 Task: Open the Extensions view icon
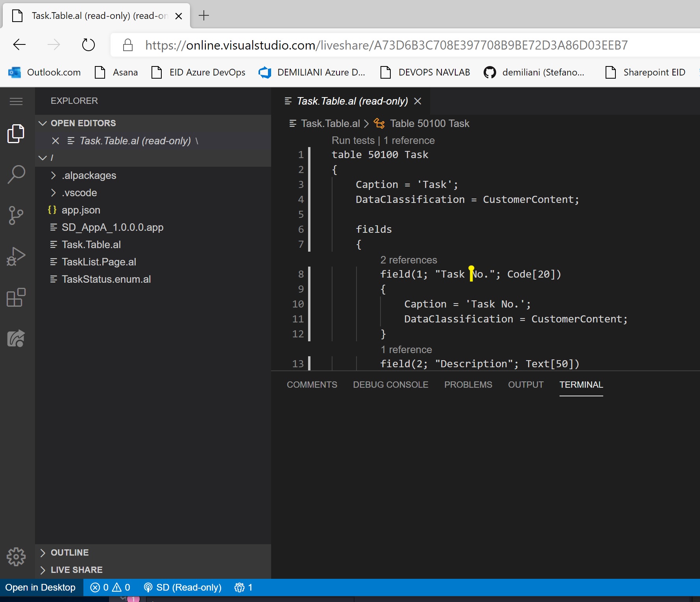tap(16, 298)
